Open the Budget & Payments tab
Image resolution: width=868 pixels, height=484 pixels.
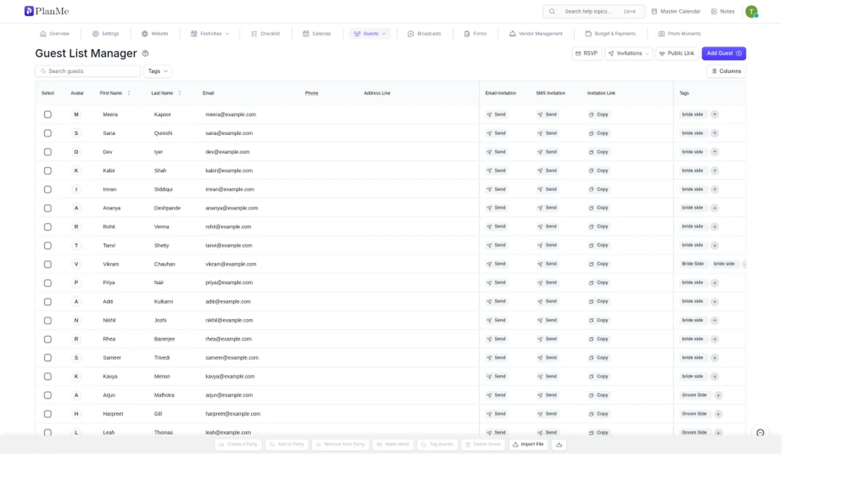[x=610, y=34]
